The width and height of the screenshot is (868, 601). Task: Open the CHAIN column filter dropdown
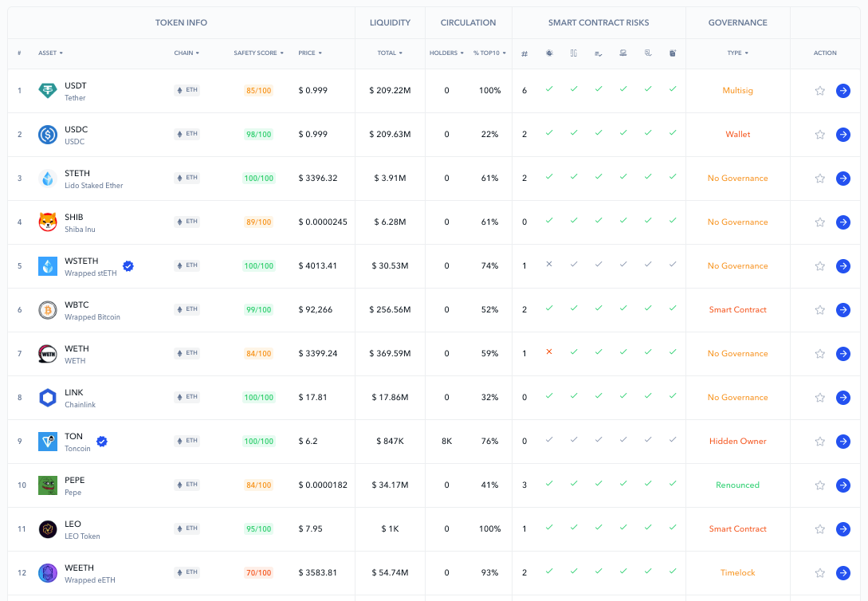(x=187, y=53)
